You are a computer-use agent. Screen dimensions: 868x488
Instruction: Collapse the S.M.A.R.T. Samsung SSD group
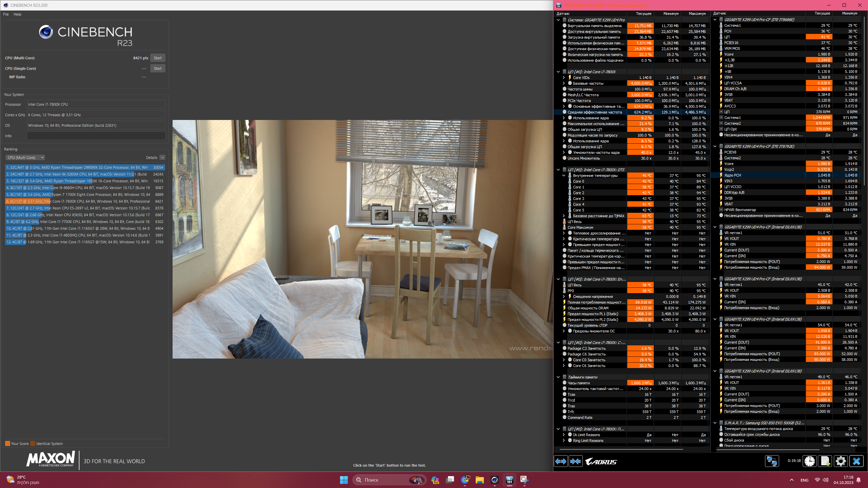point(715,423)
